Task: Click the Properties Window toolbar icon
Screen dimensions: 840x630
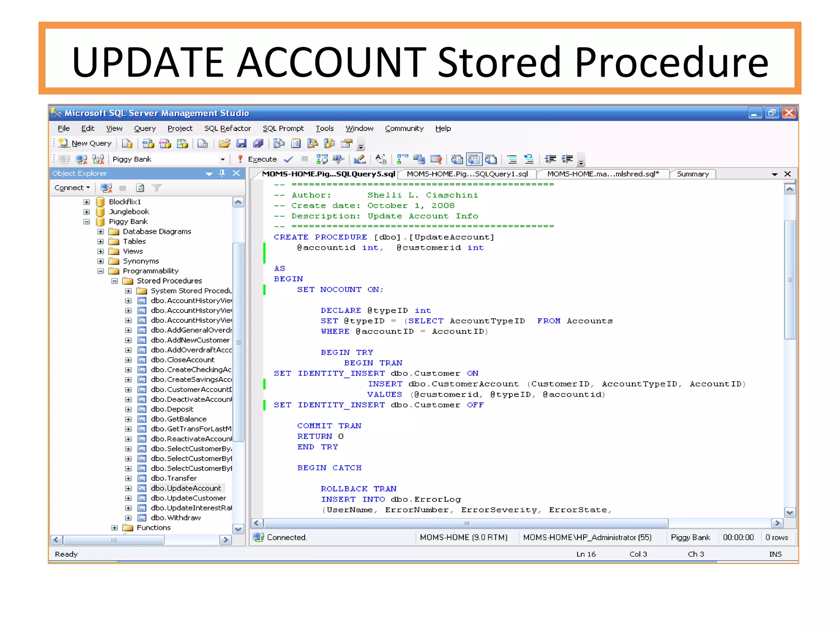Action: 347,143
